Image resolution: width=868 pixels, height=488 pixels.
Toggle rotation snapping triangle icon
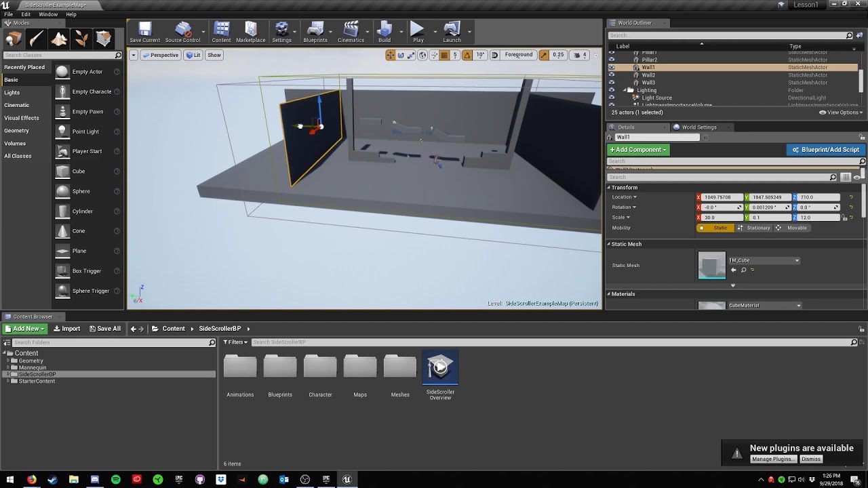[x=467, y=55]
